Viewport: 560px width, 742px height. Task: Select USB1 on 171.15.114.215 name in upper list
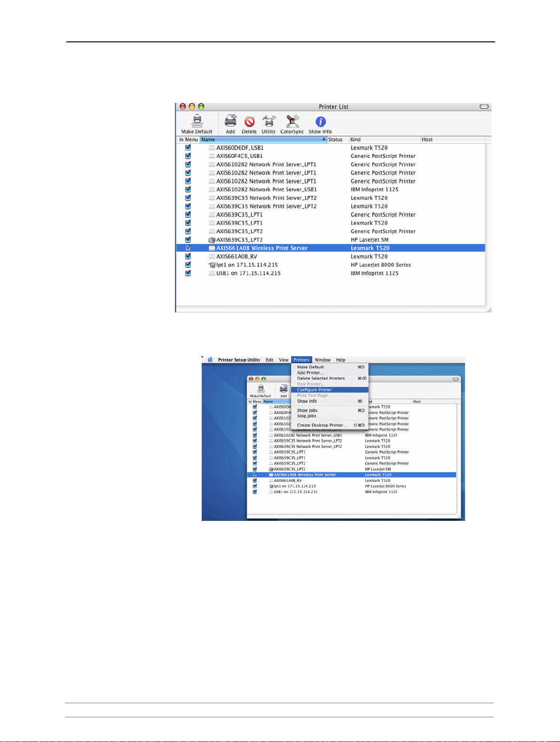coord(248,273)
